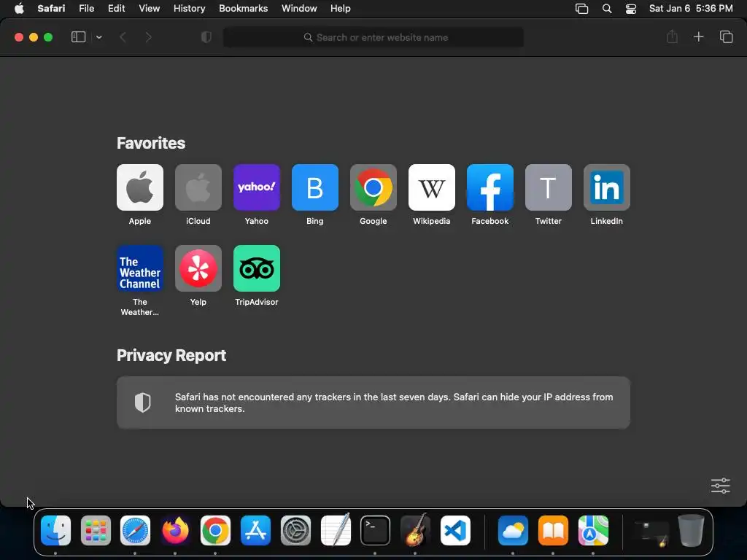747x560 pixels.
Task: Open Control Center in menu bar
Action: [631, 9]
